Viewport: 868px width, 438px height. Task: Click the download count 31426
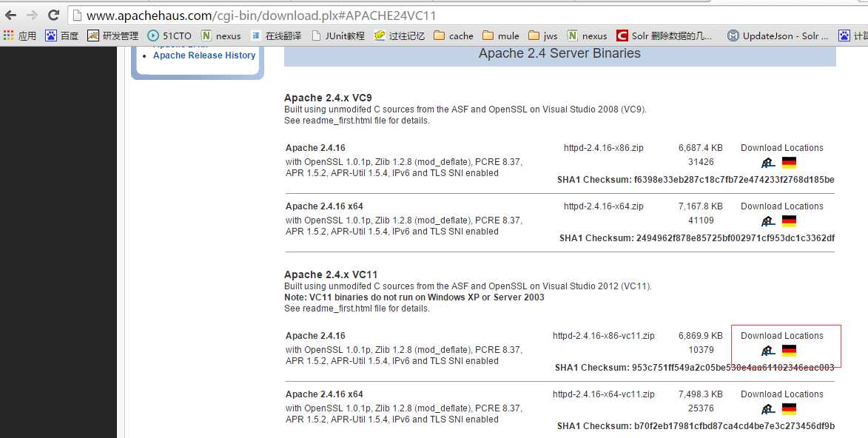pos(700,162)
